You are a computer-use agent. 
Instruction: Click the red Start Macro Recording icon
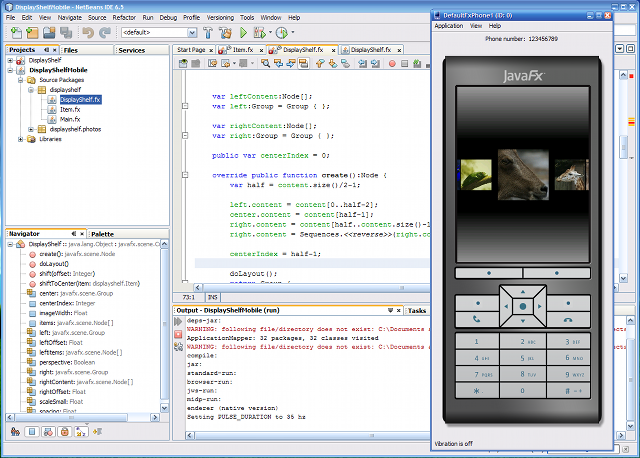point(392,64)
